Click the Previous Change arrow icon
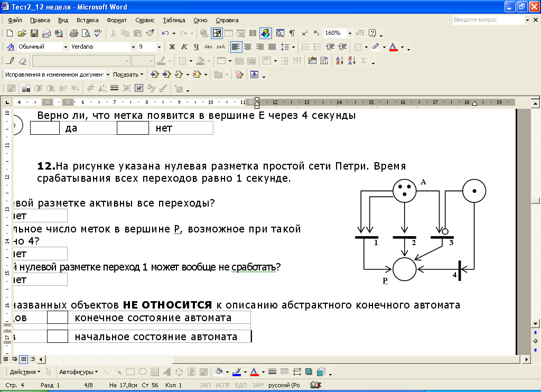Viewport: 541px width, 392px height. point(154,74)
